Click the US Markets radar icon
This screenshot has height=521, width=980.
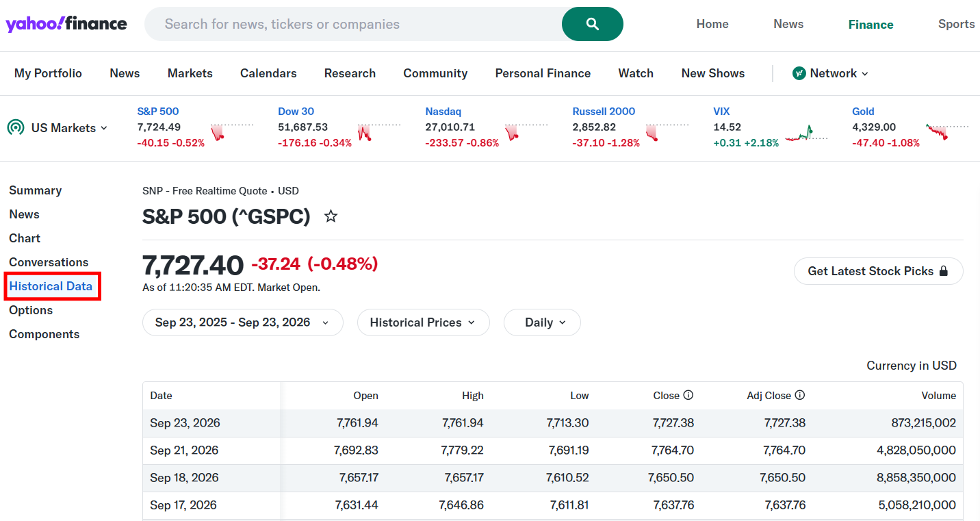(16, 127)
